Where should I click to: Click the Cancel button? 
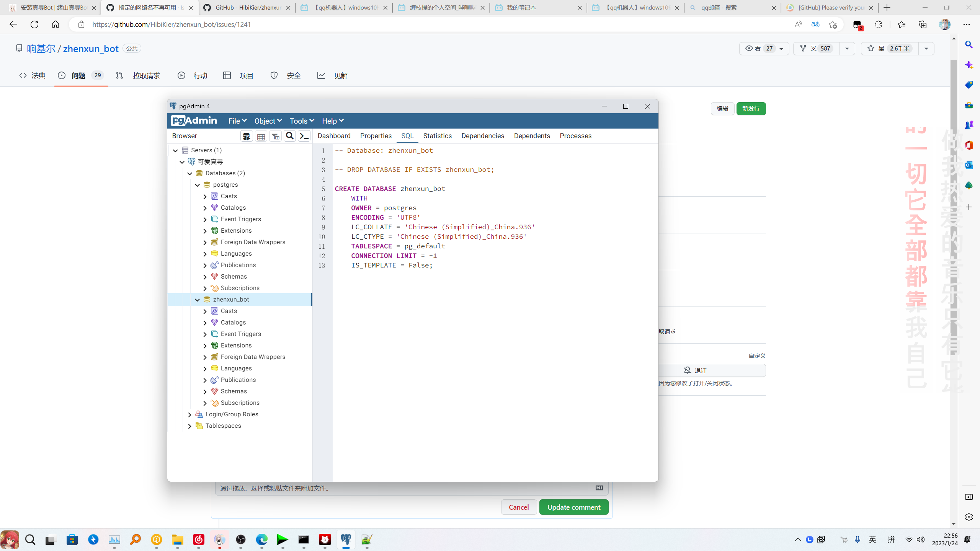(x=519, y=507)
